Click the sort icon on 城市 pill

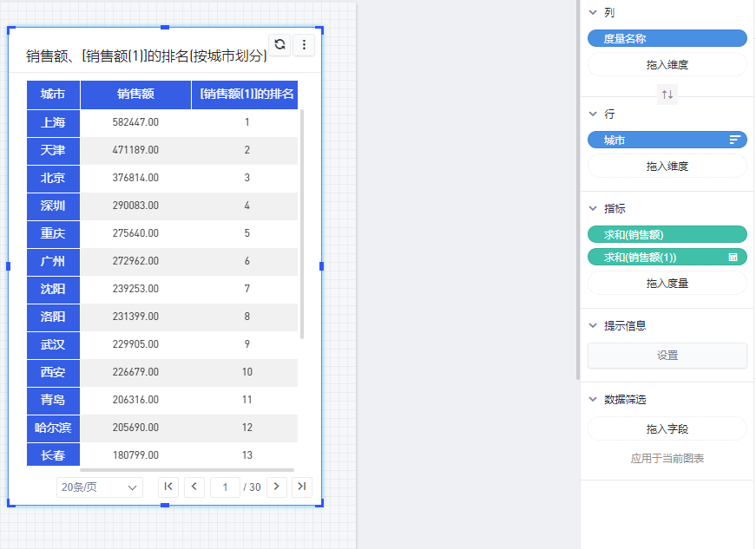pos(734,140)
